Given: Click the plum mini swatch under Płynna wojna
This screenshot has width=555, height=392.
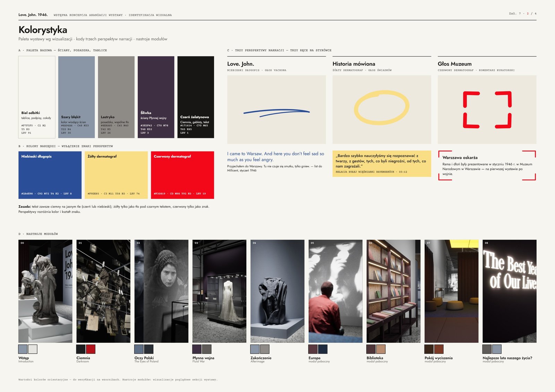Looking at the screenshot, I should coord(197,349).
